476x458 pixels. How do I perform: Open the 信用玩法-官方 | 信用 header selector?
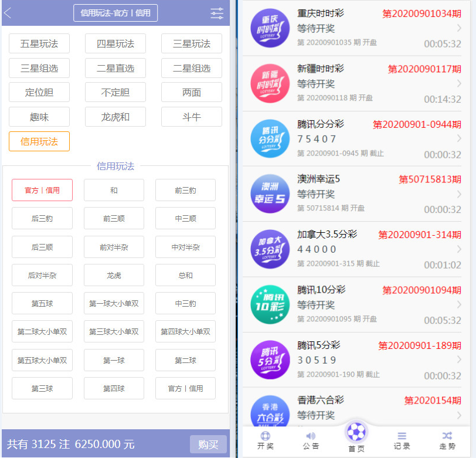click(115, 13)
